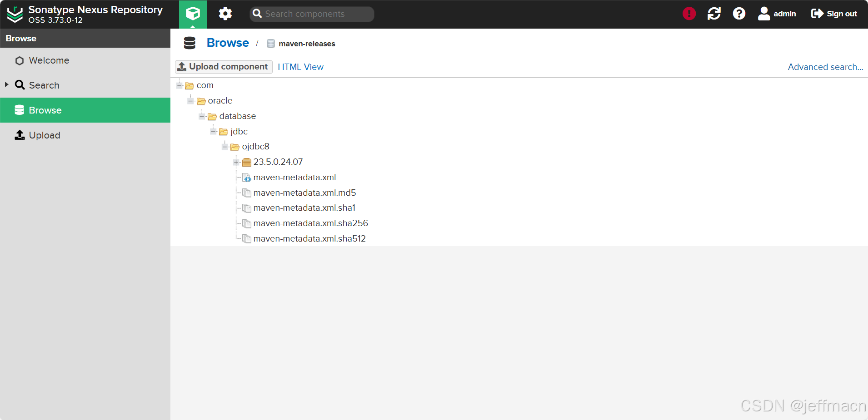This screenshot has width=868, height=420.
Task: Select maven-metadata.xml.sha256 in the tree
Action: 311,223
